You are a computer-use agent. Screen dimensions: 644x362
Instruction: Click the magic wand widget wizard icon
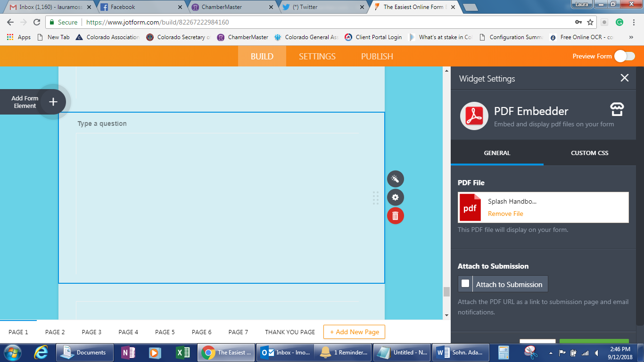click(395, 179)
